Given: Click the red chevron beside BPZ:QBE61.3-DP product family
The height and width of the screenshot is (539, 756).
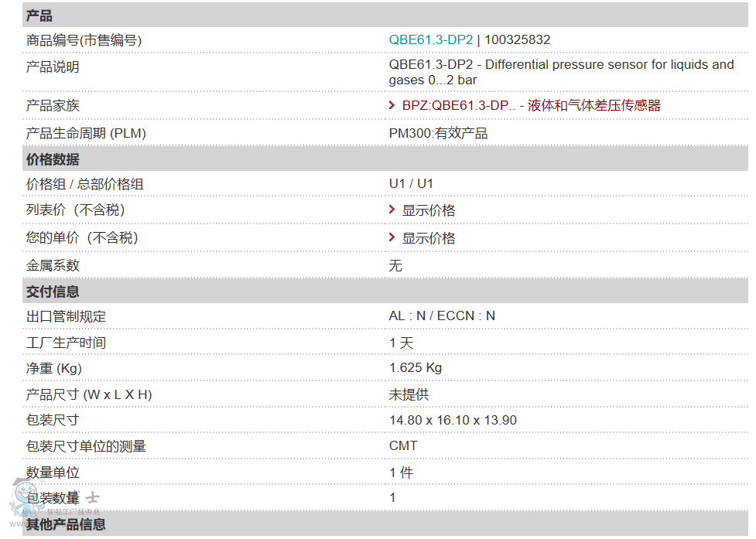Looking at the screenshot, I should click(393, 105).
